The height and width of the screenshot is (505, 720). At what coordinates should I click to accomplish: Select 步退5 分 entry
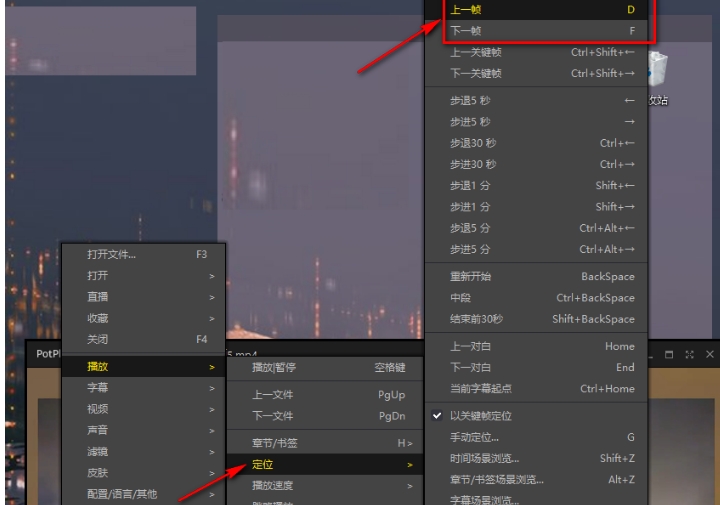(536, 228)
